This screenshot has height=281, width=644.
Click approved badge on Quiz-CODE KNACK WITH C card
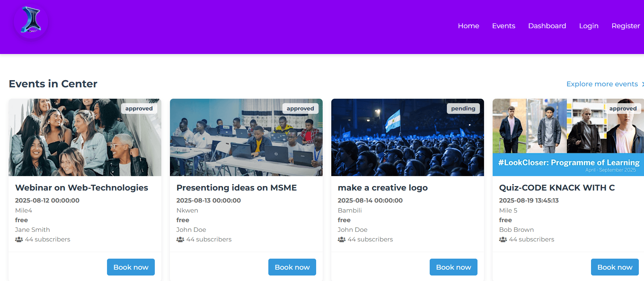coord(623,108)
